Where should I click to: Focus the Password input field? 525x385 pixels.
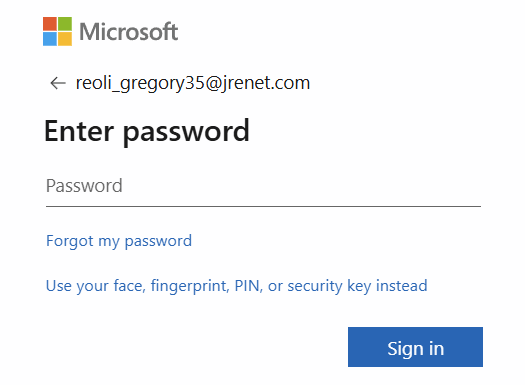(x=264, y=186)
